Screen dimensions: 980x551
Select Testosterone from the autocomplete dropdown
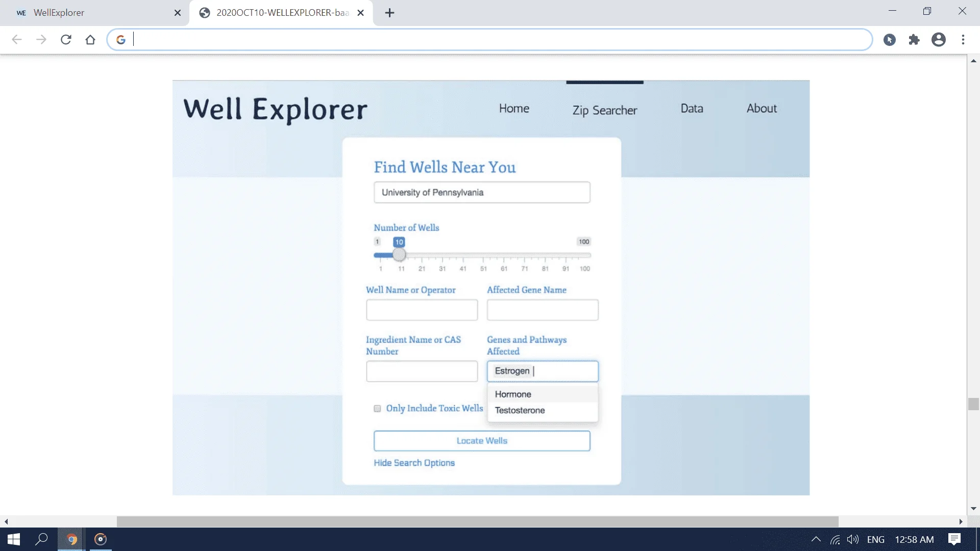520,410
